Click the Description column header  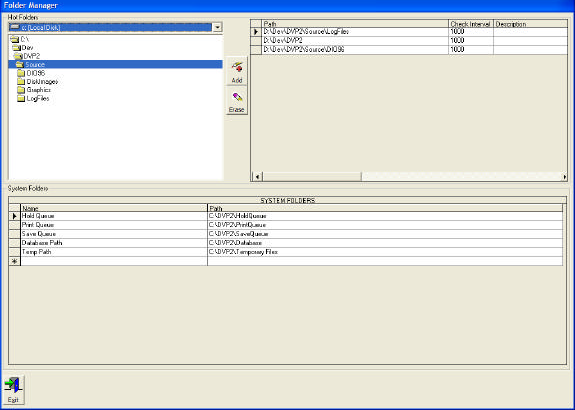pos(530,24)
